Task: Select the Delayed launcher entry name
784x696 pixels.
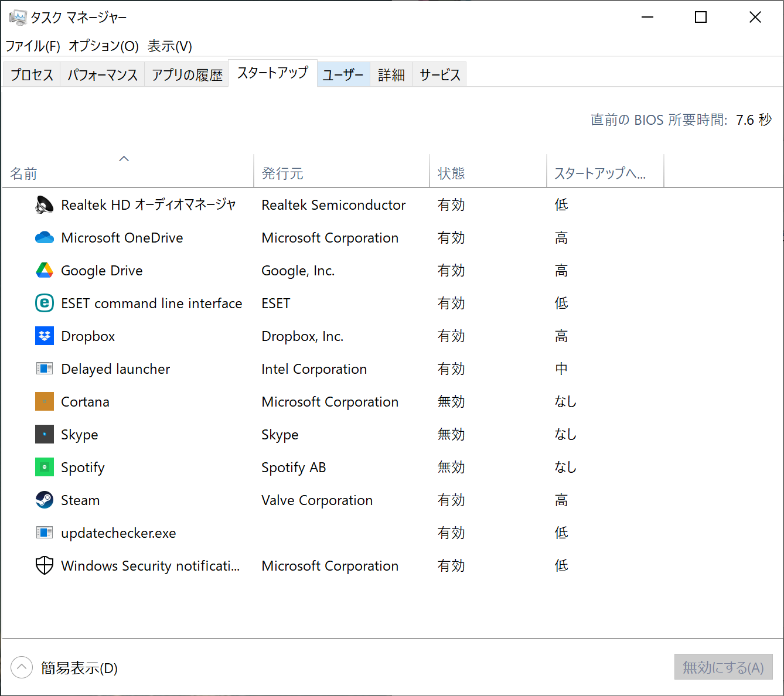Action: (115, 369)
